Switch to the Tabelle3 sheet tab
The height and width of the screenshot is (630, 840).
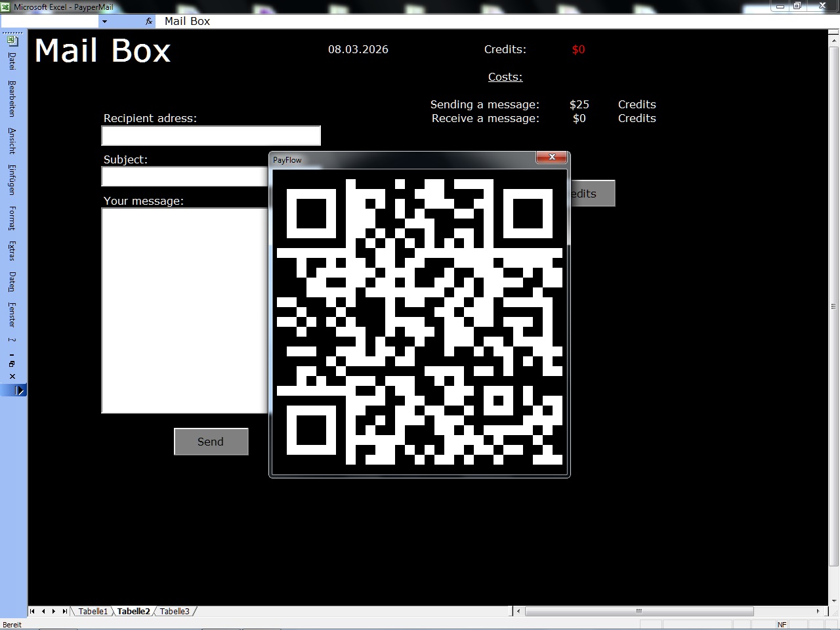point(175,611)
